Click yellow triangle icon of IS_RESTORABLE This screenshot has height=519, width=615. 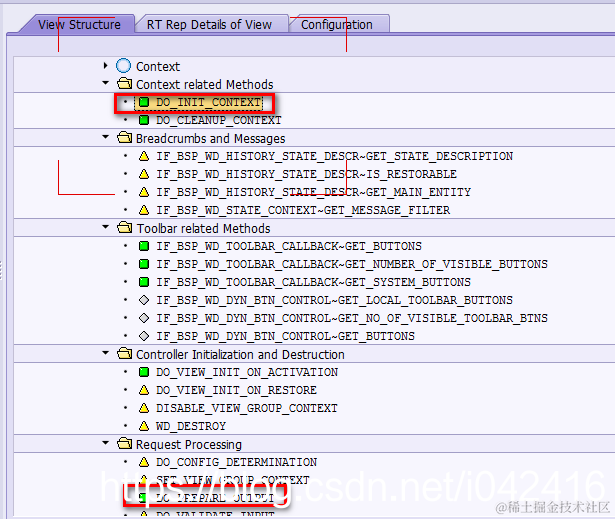[144, 174]
